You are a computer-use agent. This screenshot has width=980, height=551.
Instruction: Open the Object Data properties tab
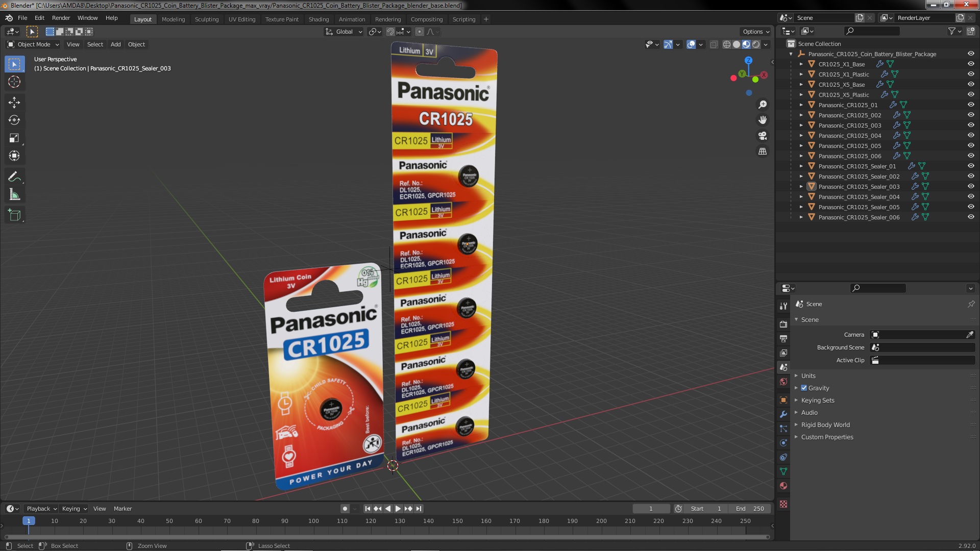point(783,471)
